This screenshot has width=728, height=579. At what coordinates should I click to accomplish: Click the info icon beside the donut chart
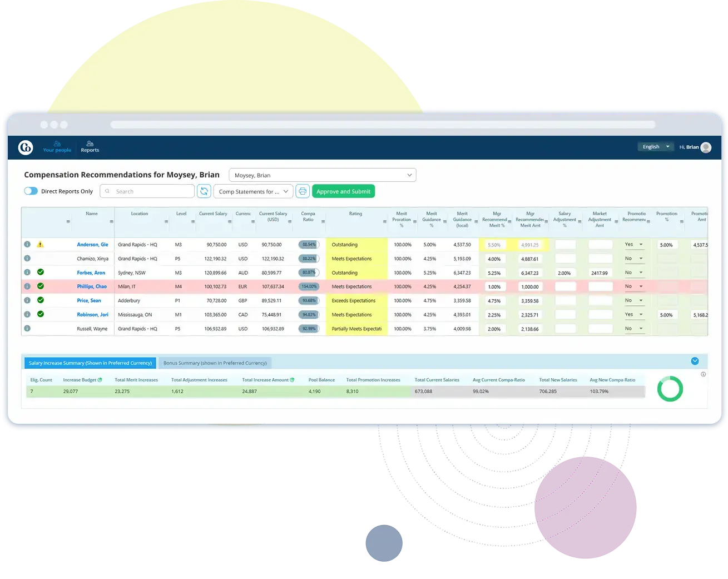tap(703, 374)
